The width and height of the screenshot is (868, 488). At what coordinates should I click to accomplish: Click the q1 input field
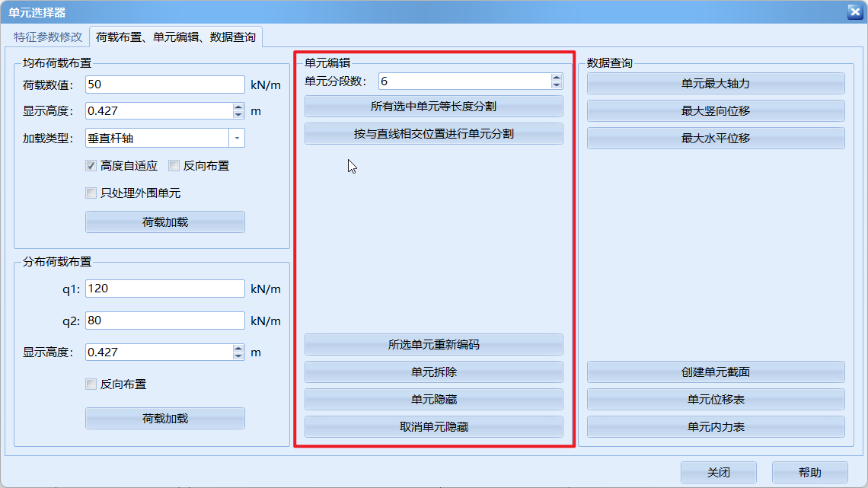click(164, 289)
